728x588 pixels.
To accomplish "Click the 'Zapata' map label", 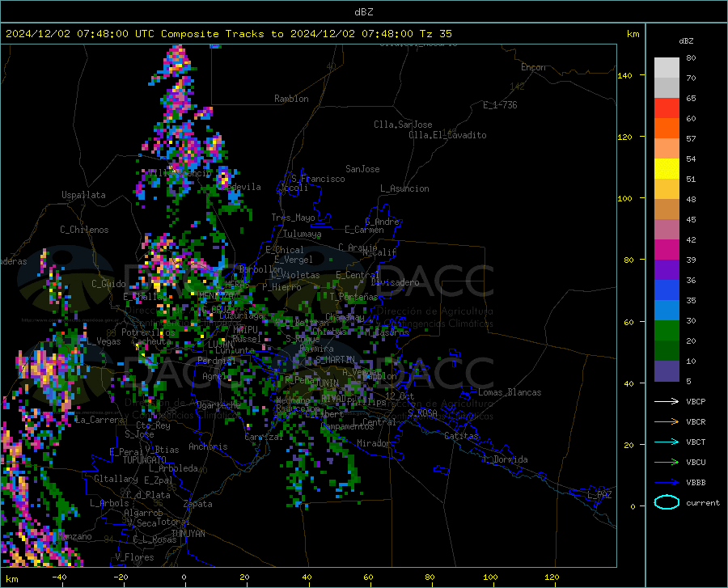I will 198,504.
